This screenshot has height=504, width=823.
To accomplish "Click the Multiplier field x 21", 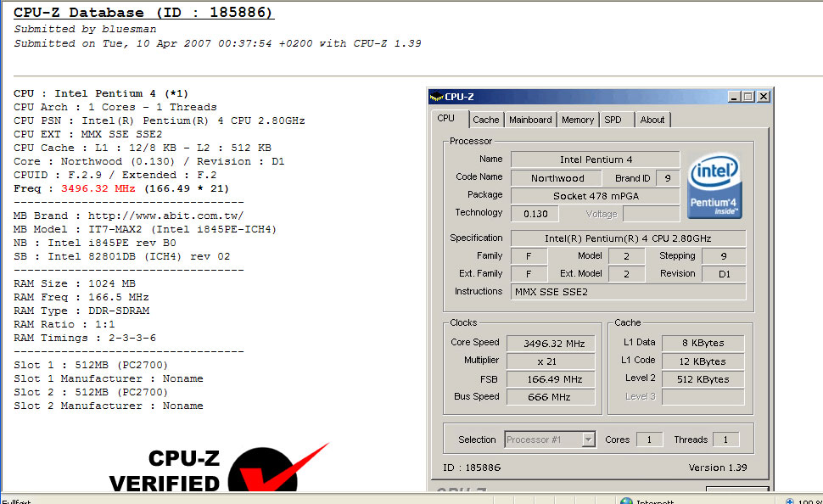I will [x=551, y=361].
